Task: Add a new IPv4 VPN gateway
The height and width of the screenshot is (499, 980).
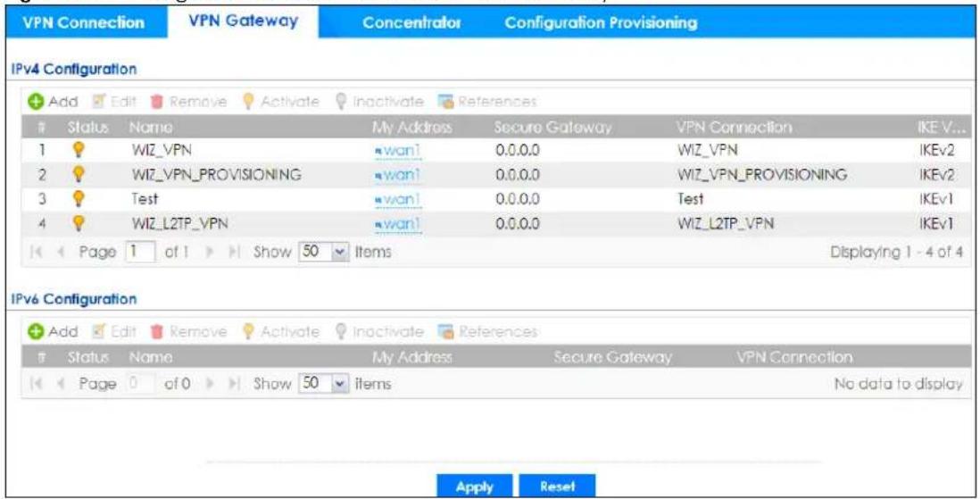Action: click(x=54, y=101)
